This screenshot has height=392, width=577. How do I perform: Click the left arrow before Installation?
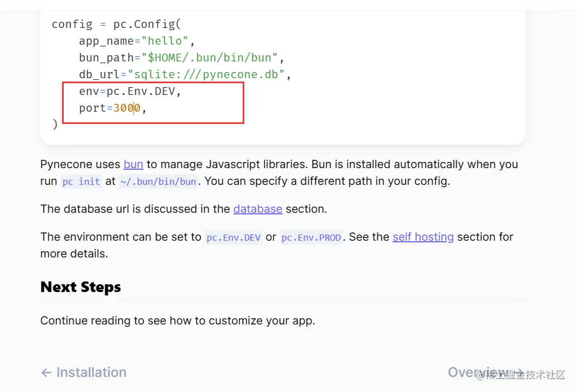click(x=46, y=372)
